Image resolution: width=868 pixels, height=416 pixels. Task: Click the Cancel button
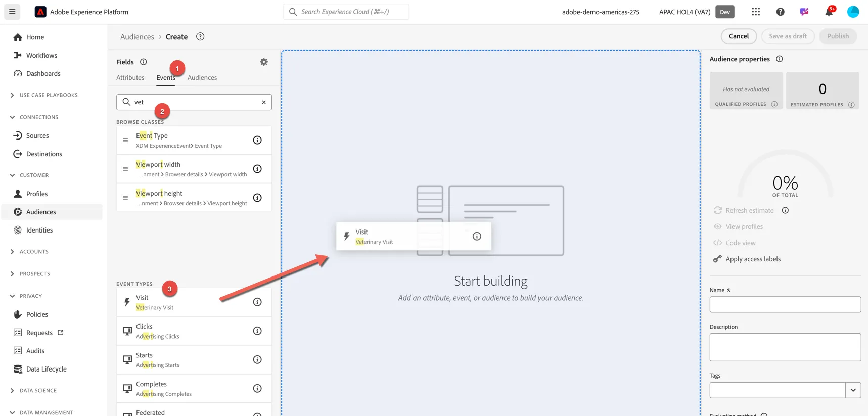click(x=739, y=36)
